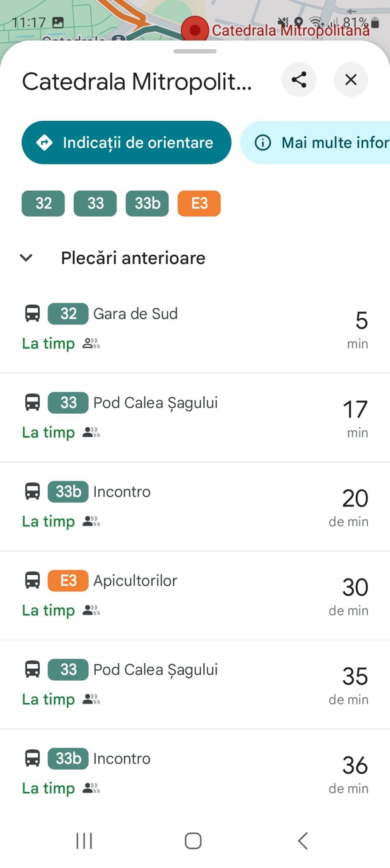Close the Catedrala Mitropolitană panel
Viewport: 390px width, 868px height.
[x=351, y=80]
